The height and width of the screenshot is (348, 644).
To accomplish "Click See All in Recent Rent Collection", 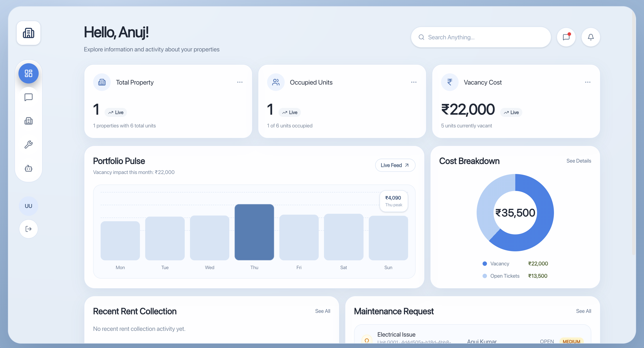I will (322, 311).
